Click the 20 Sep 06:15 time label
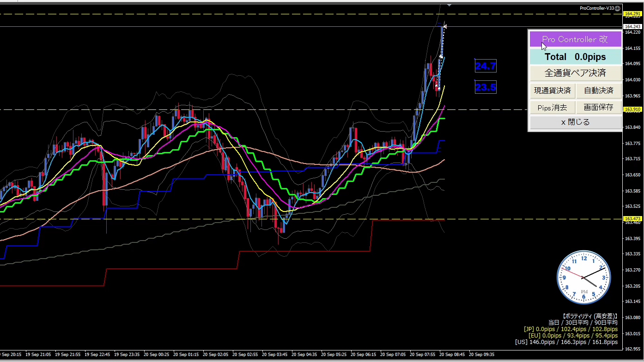The image size is (644, 362). coord(364,355)
